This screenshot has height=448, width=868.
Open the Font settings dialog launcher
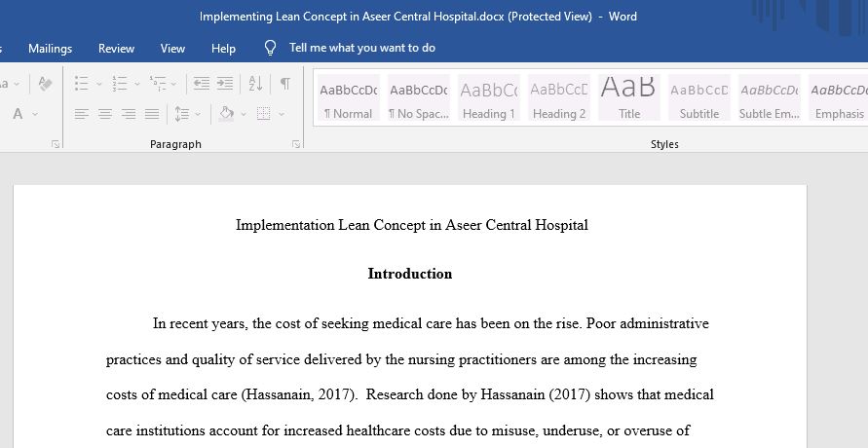coord(56,144)
